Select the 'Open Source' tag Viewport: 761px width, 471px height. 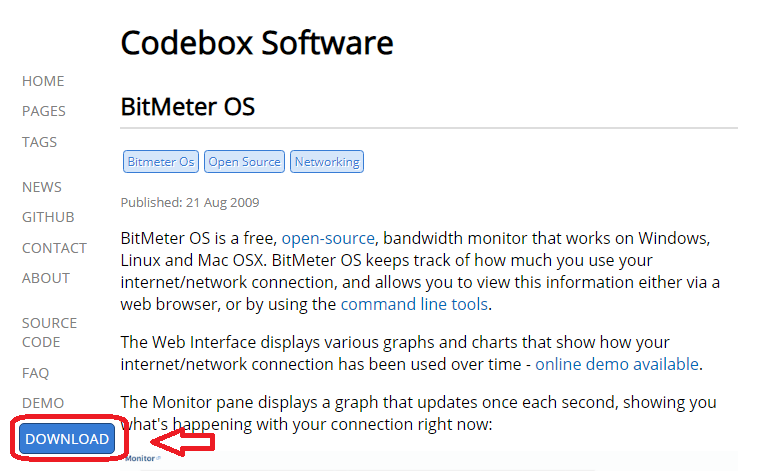[245, 162]
